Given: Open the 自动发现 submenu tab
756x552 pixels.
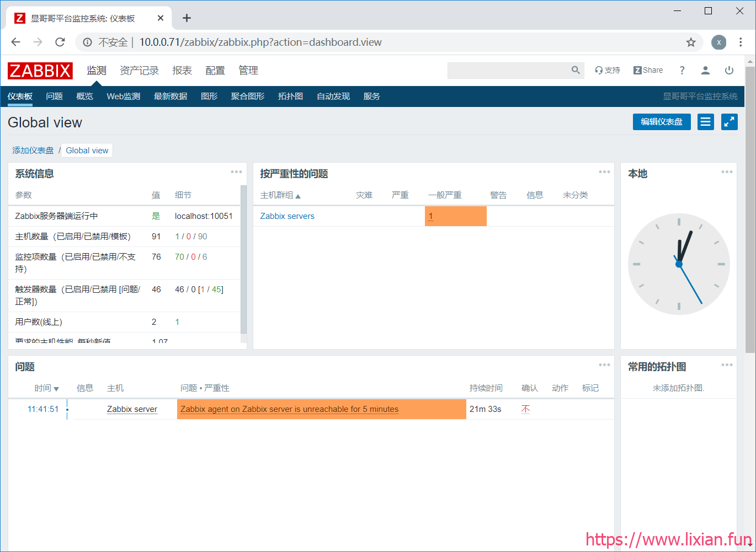Looking at the screenshot, I should [333, 97].
